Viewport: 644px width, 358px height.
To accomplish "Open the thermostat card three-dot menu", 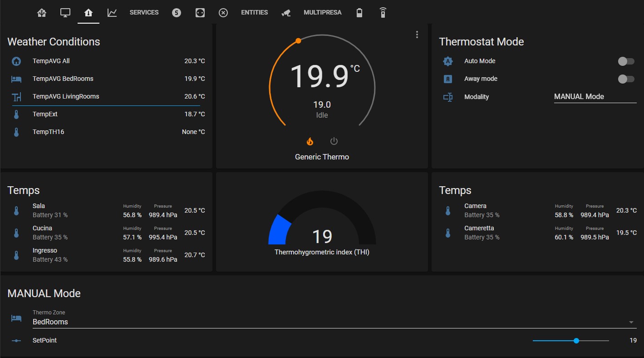I will click(417, 35).
